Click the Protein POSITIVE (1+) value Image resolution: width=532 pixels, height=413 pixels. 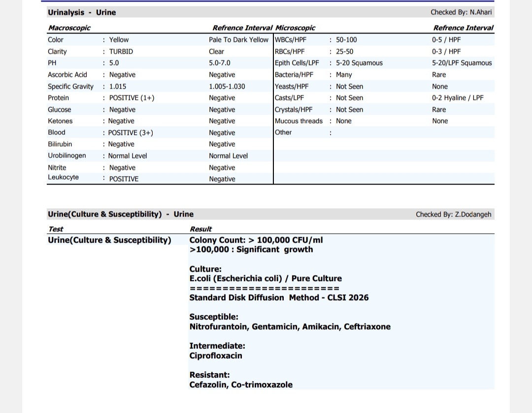132,98
